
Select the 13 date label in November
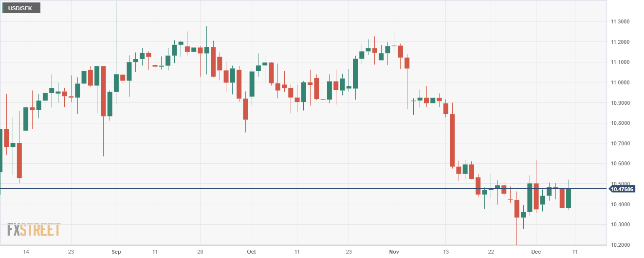(x=445, y=252)
